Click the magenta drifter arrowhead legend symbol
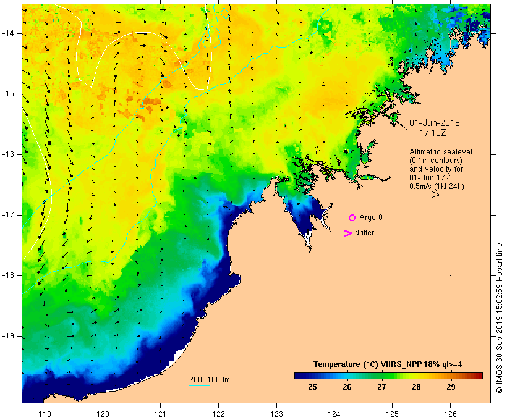Viewport: 507px width, 420px height. click(x=347, y=233)
